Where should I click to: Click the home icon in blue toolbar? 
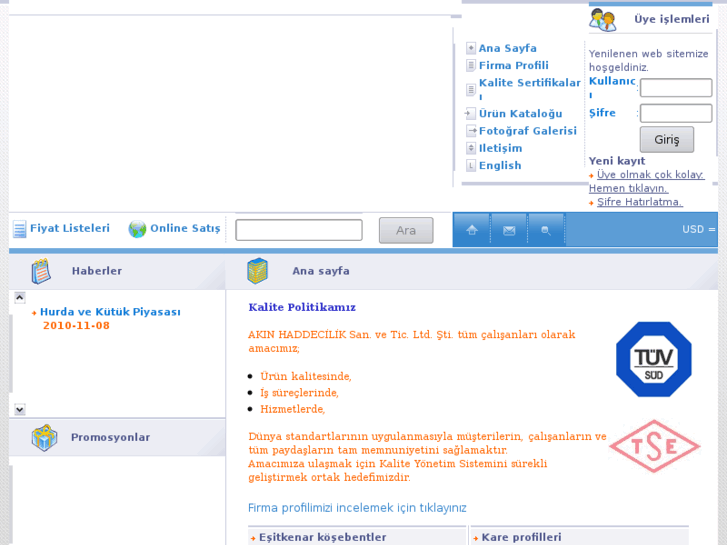click(472, 230)
